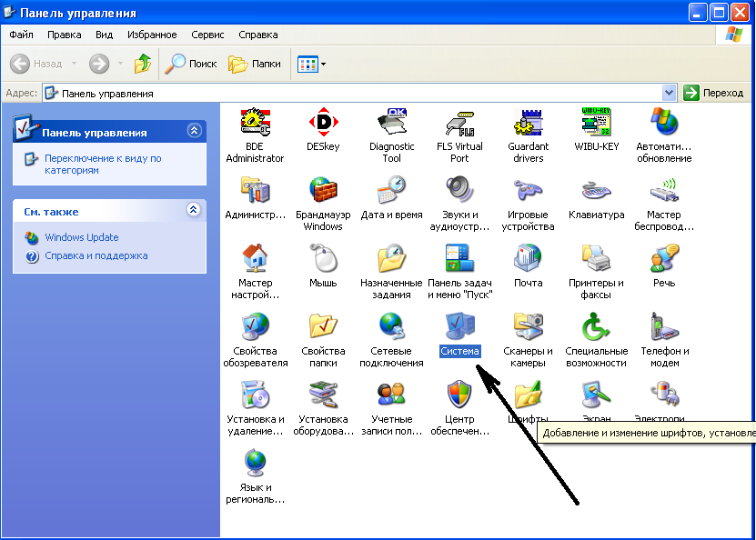The width and height of the screenshot is (756, 540).
Task: Open the BDE Administrator applet
Action: coord(255,122)
